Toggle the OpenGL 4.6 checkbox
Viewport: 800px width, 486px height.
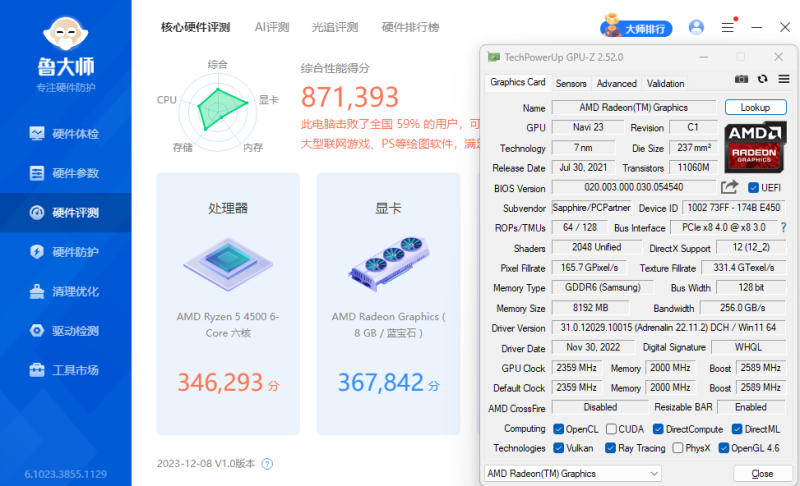(723, 448)
